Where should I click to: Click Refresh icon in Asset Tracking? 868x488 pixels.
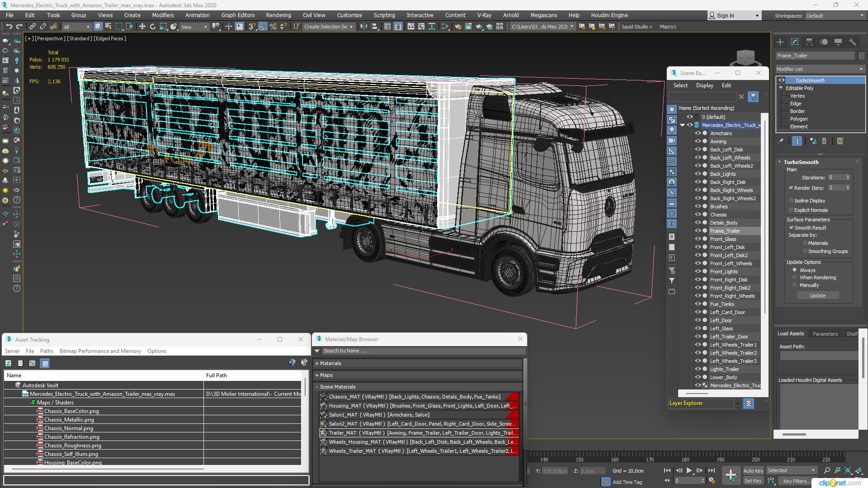pos(8,363)
